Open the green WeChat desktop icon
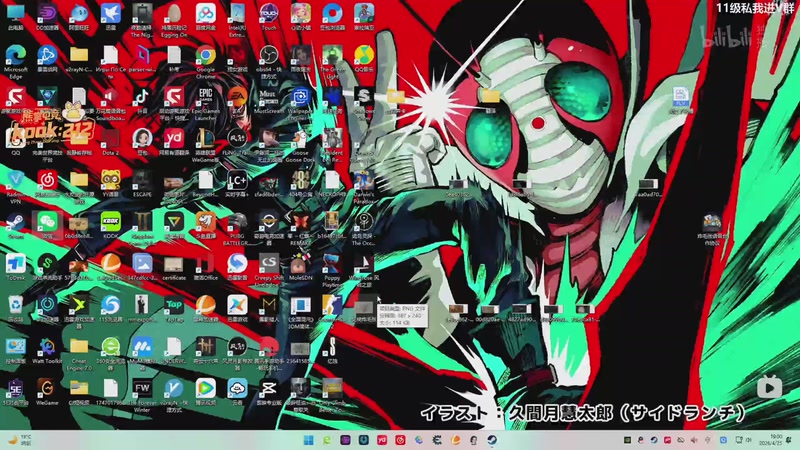 [47, 222]
